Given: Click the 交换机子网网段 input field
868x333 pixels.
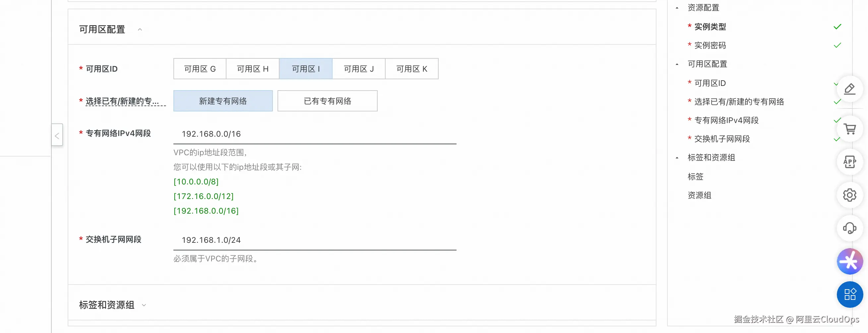Looking at the screenshot, I should (315, 240).
